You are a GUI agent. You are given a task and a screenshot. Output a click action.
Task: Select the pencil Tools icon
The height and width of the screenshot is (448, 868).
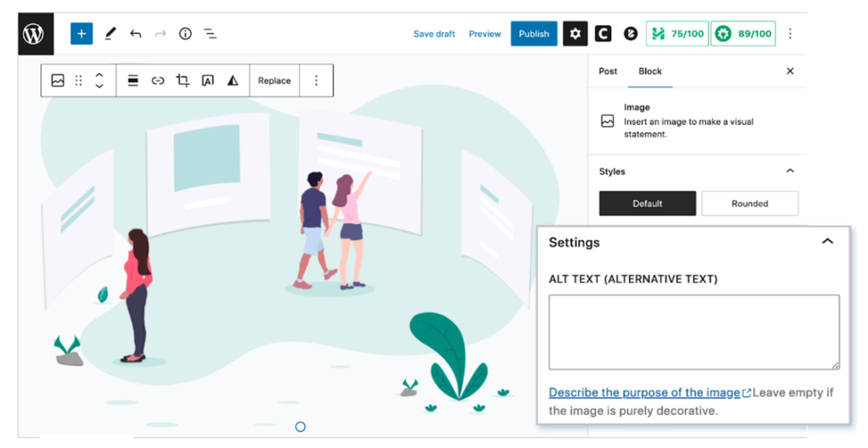pyautogui.click(x=110, y=33)
